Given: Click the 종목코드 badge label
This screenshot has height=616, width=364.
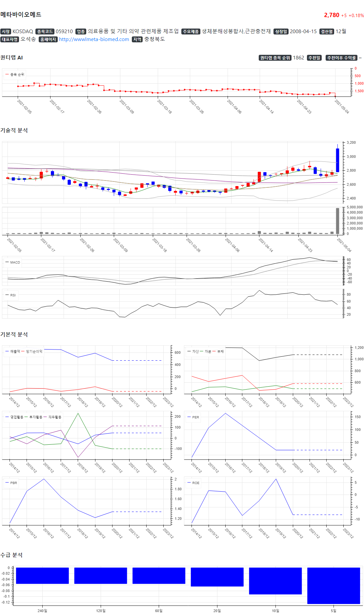Looking at the screenshot, I should click(x=45, y=32).
